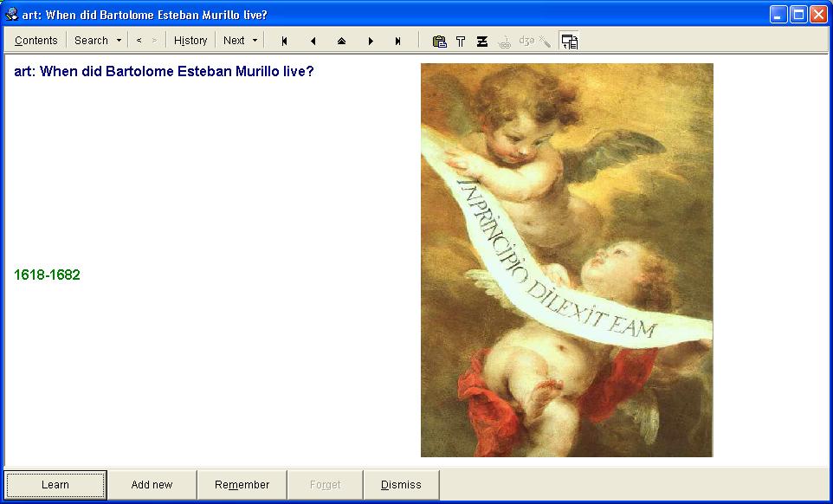Click the Remember button

point(242,485)
